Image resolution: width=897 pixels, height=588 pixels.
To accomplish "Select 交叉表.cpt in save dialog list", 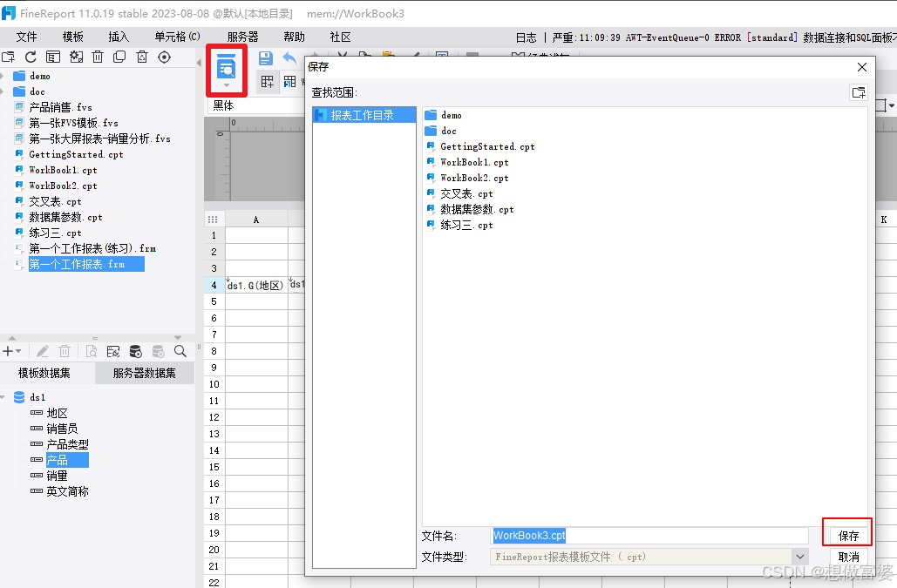I will (x=466, y=193).
